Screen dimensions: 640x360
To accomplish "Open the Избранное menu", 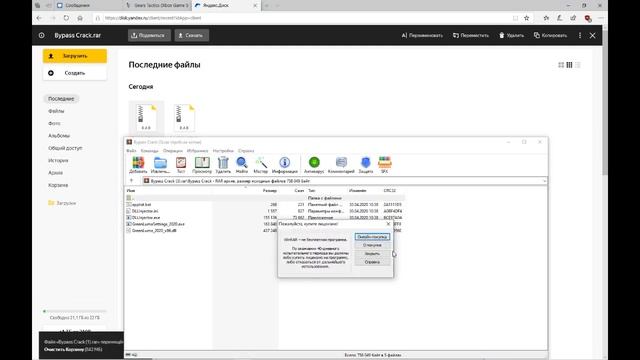I will point(198,151).
